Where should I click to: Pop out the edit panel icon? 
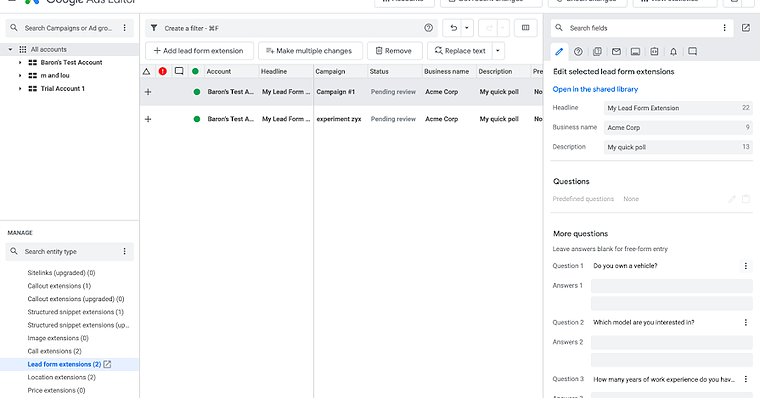(746, 28)
